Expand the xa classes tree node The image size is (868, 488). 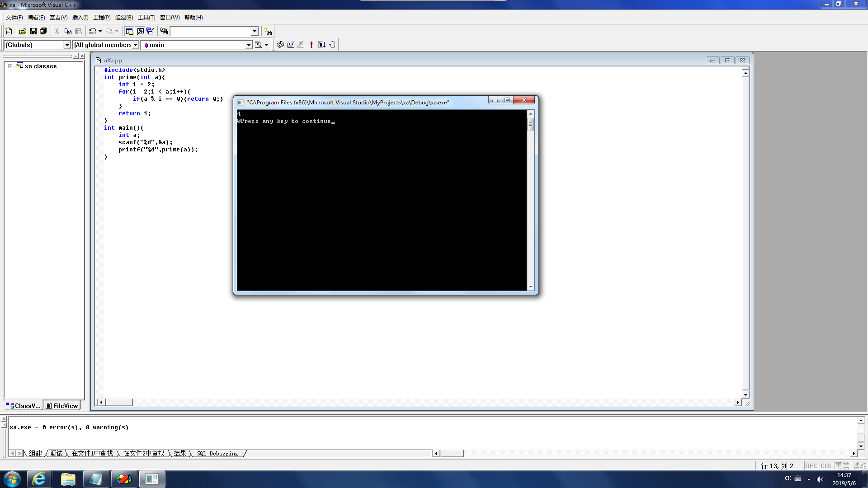(10, 66)
